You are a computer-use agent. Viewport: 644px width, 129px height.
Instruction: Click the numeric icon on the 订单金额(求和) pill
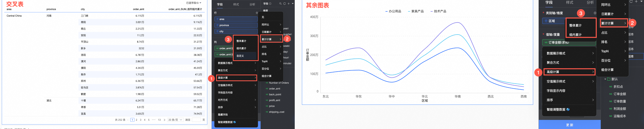coord(546,43)
